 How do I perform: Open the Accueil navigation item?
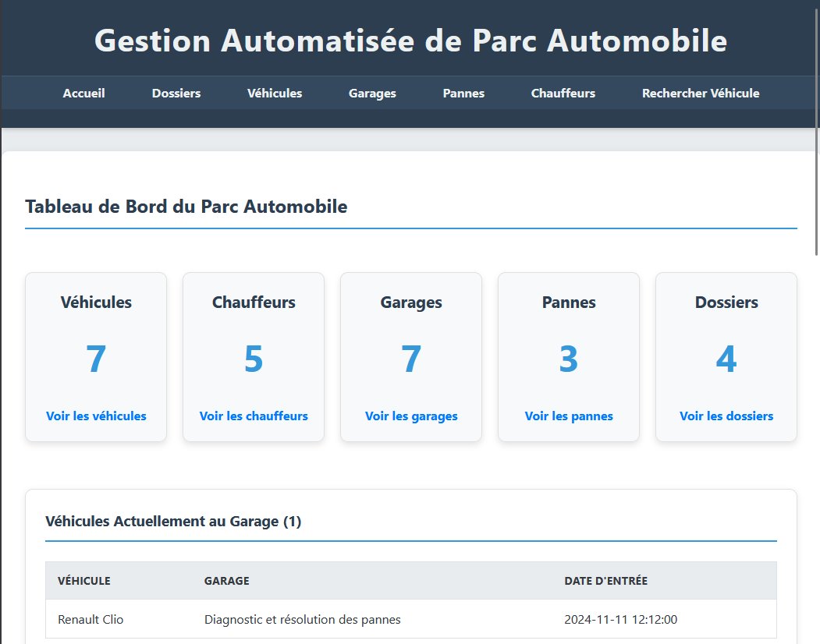(83, 94)
